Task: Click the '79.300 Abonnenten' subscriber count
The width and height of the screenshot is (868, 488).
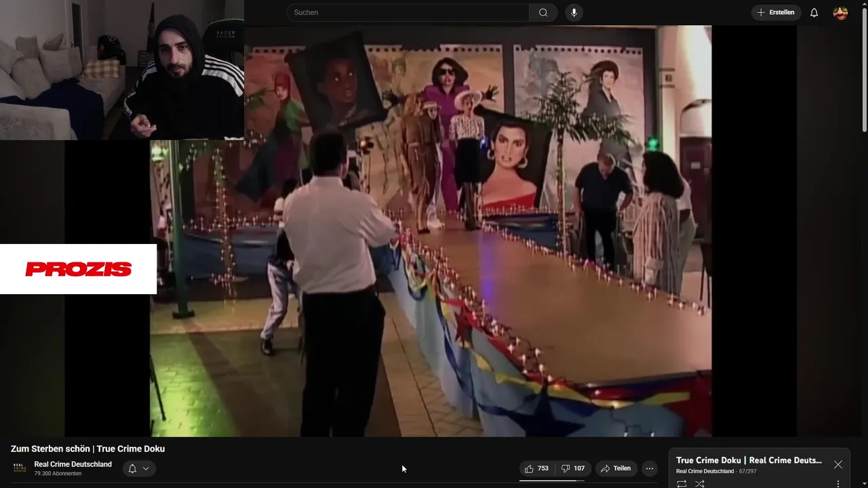Action: pyautogui.click(x=58, y=474)
